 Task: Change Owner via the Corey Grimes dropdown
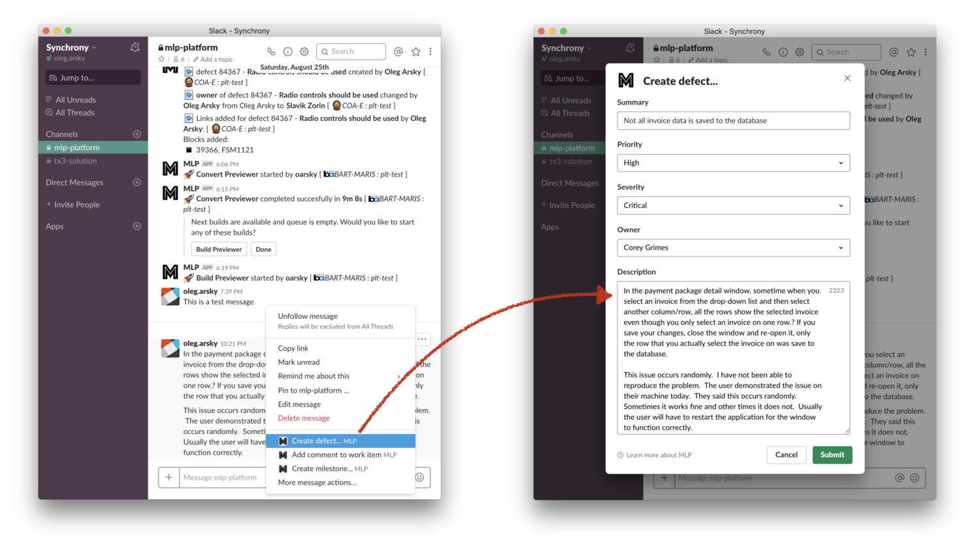pyautogui.click(x=733, y=248)
